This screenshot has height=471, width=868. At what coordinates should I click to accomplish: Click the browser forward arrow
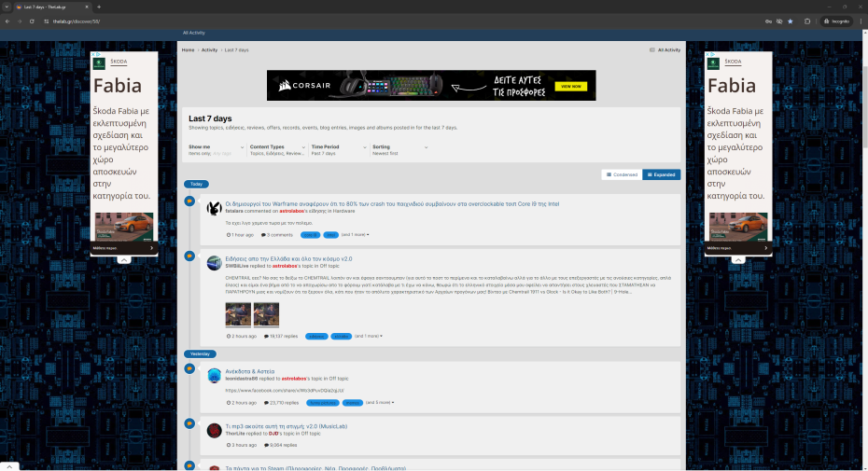pos(20,21)
